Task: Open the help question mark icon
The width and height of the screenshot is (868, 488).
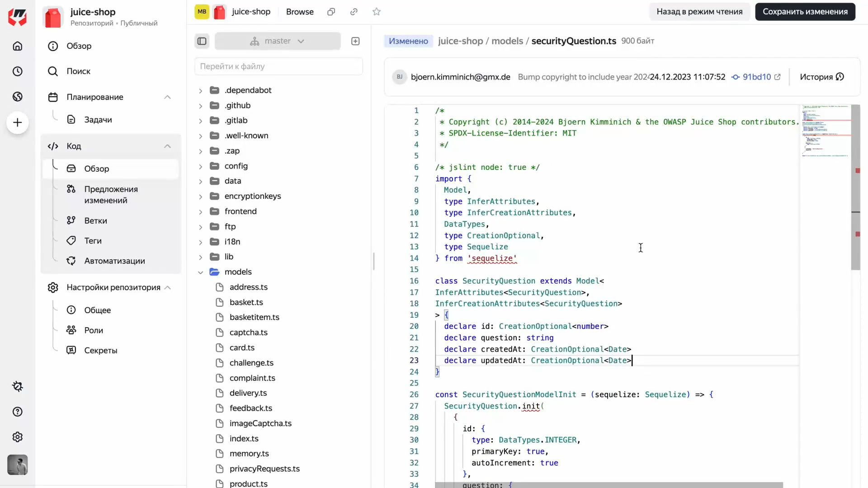Action: [x=17, y=412]
